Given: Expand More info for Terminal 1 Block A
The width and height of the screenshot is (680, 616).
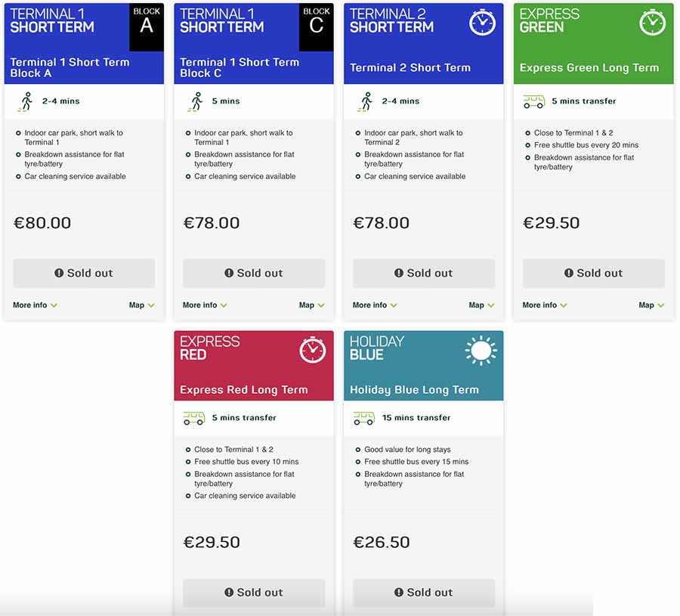Looking at the screenshot, I should point(35,305).
